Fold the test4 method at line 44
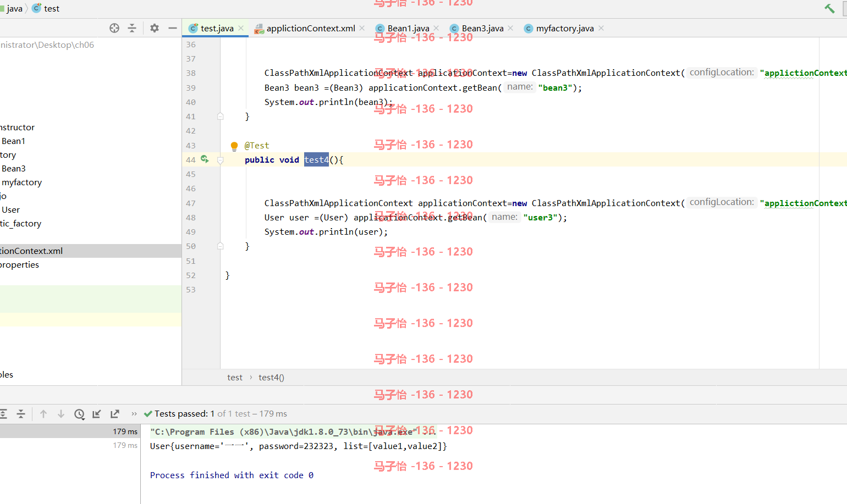The image size is (847, 504). pyautogui.click(x=220, y=160)
